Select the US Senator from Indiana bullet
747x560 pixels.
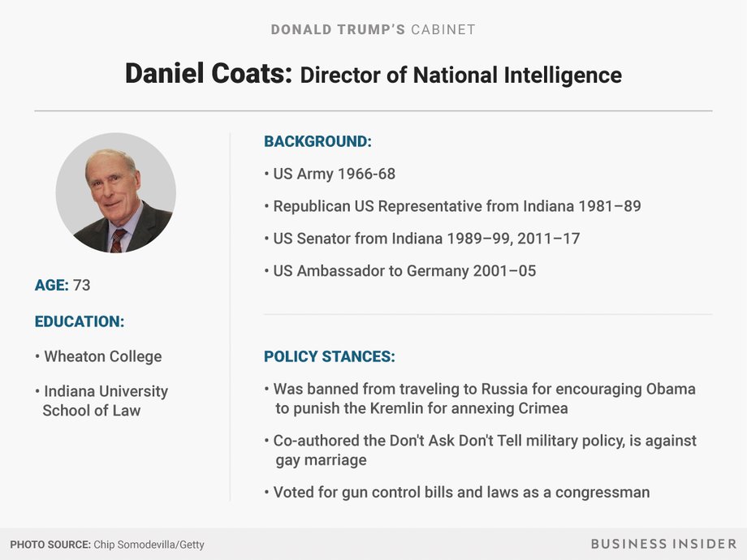(x=422, y=239)
